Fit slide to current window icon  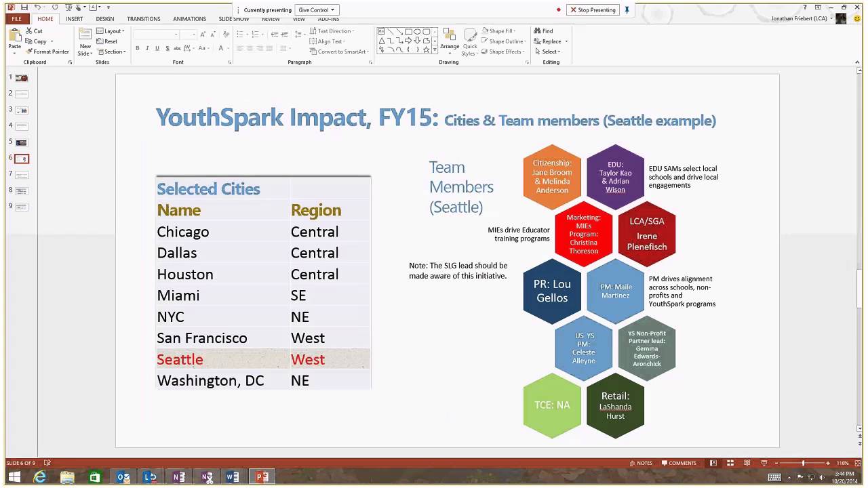pyautogui.click(x=858, y=463)
